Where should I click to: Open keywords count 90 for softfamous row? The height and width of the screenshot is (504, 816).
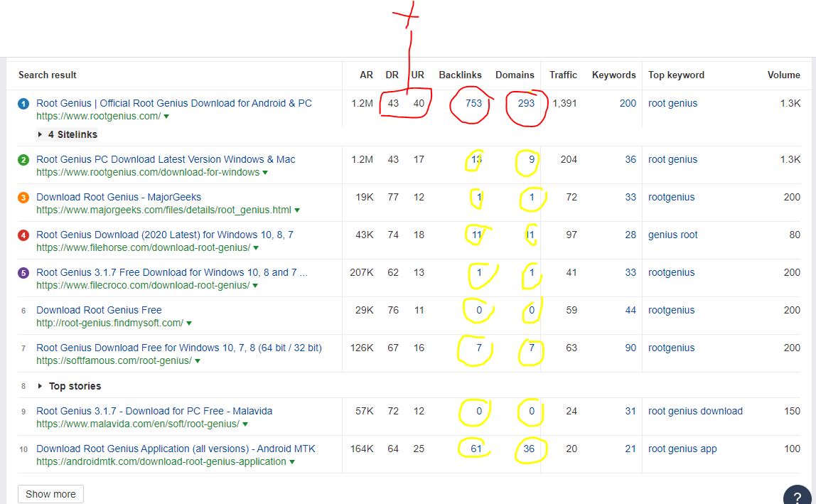[630, 348]
